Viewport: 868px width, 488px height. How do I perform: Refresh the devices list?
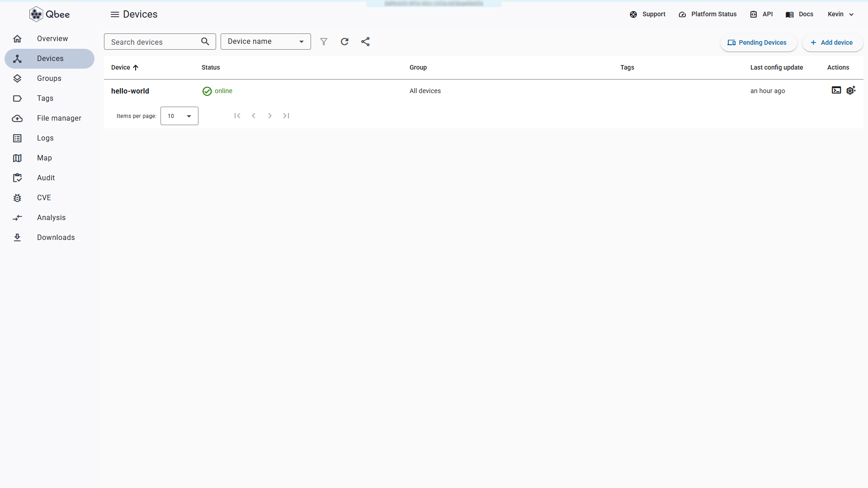point(344,42)
